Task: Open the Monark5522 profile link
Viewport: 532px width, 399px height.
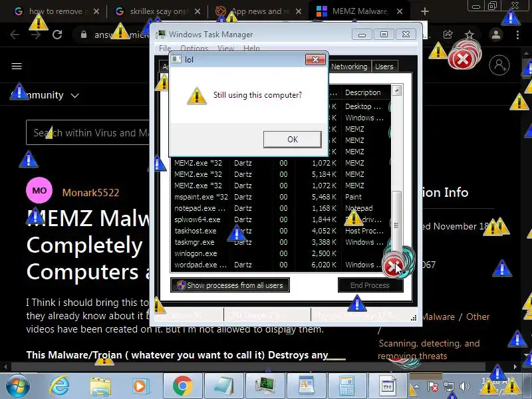Action: pos(90,193)
